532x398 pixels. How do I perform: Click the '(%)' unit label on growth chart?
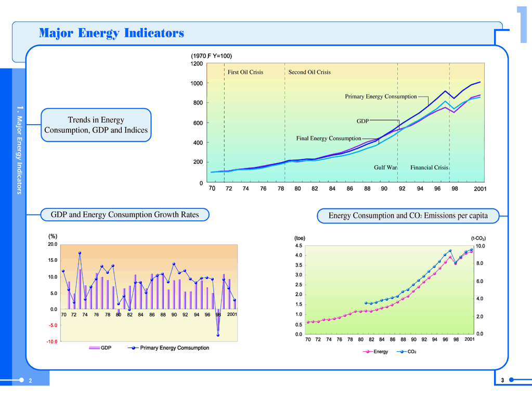point(53,236)
